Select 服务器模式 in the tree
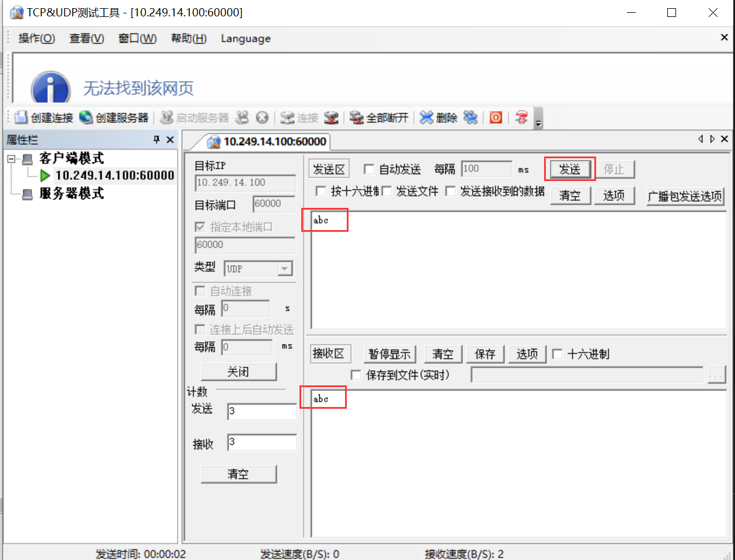Screen dimensions: 735x560 tap(71, 193)
